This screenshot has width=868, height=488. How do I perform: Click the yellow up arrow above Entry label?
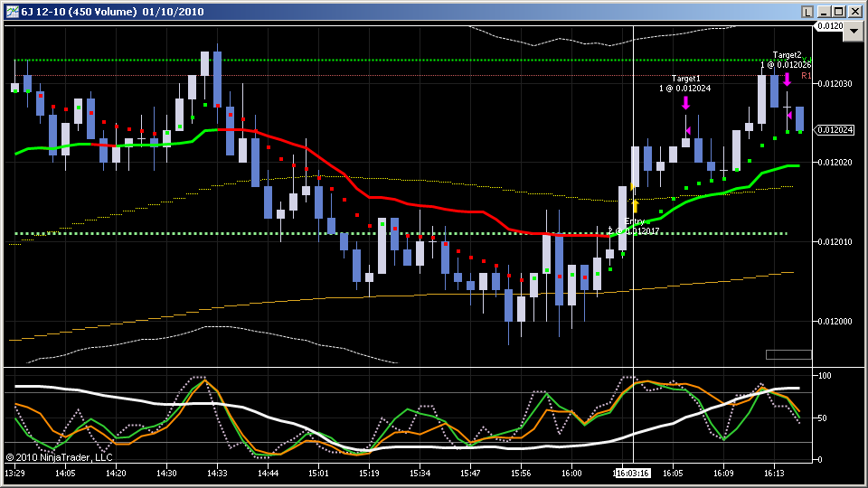(x=635, y=206)
